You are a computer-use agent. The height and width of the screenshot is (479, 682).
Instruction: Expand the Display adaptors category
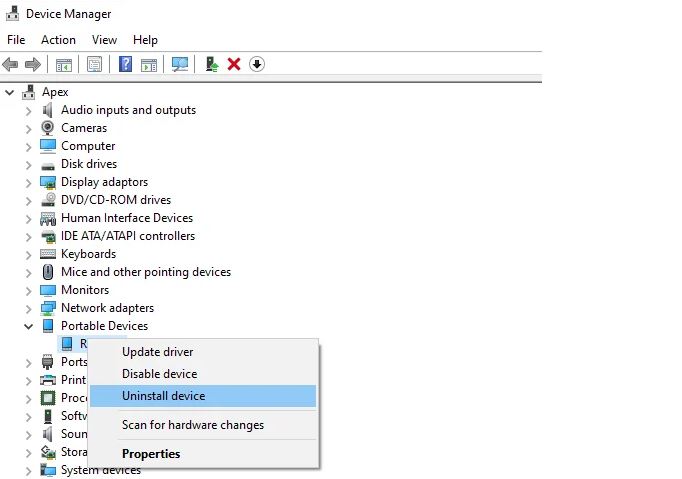(28, 183)
